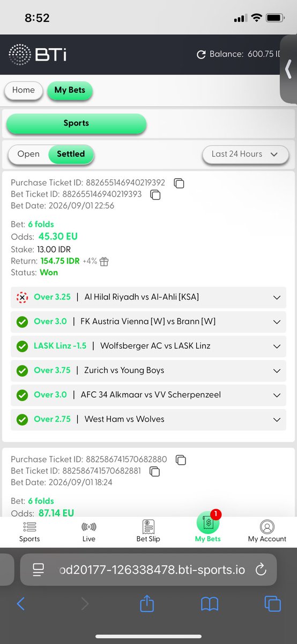This screenshot has width=297, height=644.
Task: Copy Purchase Ticket ID ending 682880
Action: (181, 459)
